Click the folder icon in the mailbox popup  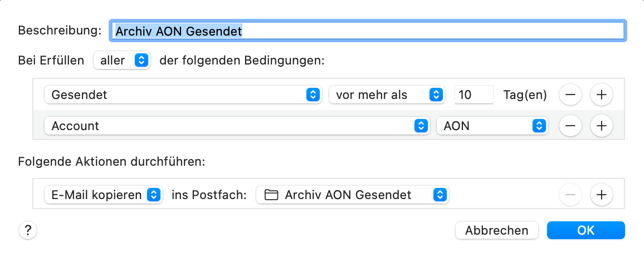271,195
